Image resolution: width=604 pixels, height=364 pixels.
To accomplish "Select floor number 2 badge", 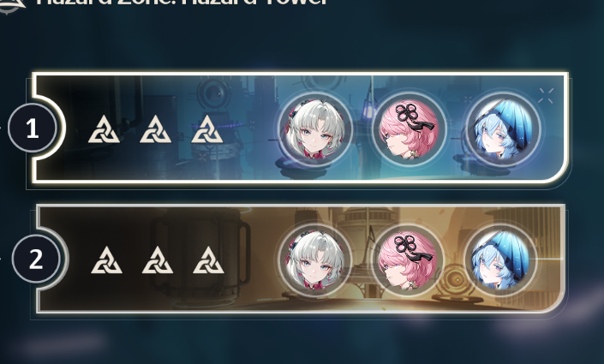I will coord(36,259).
